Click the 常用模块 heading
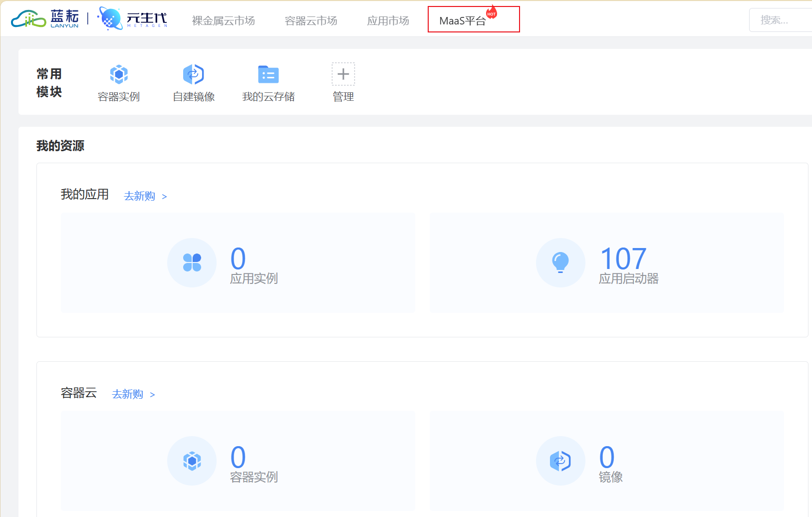Screen dimensions: 812x517 point(49,83)
